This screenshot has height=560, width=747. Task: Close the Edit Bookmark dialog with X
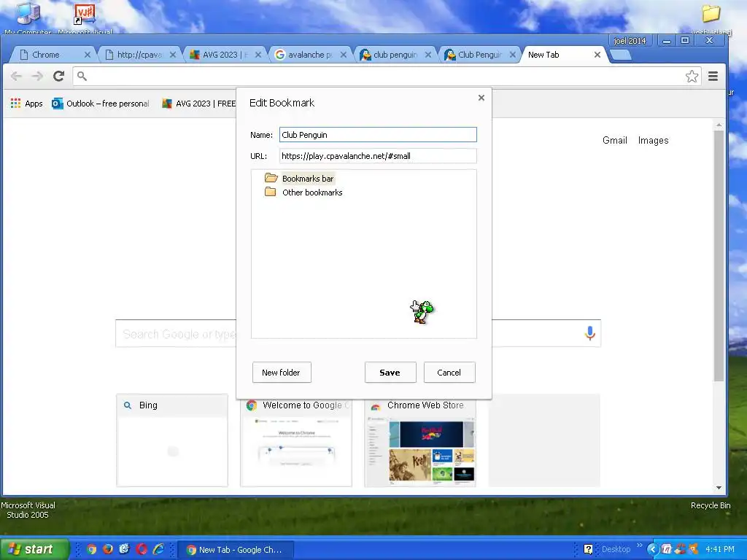[481, 98]
